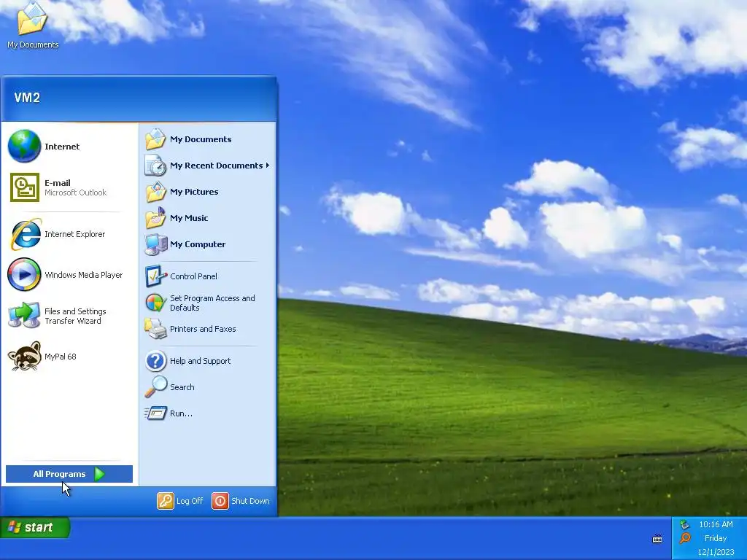This screenshot has height=560, width=747.
Task: Choose the Printers and Faxes label
Action: pos(203,329)
